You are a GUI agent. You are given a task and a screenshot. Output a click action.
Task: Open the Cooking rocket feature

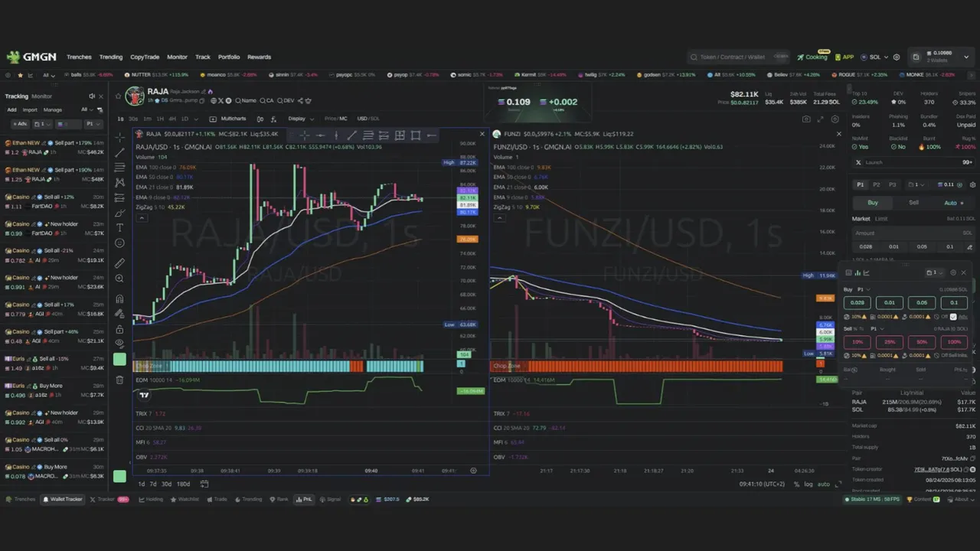coord(812,57)
